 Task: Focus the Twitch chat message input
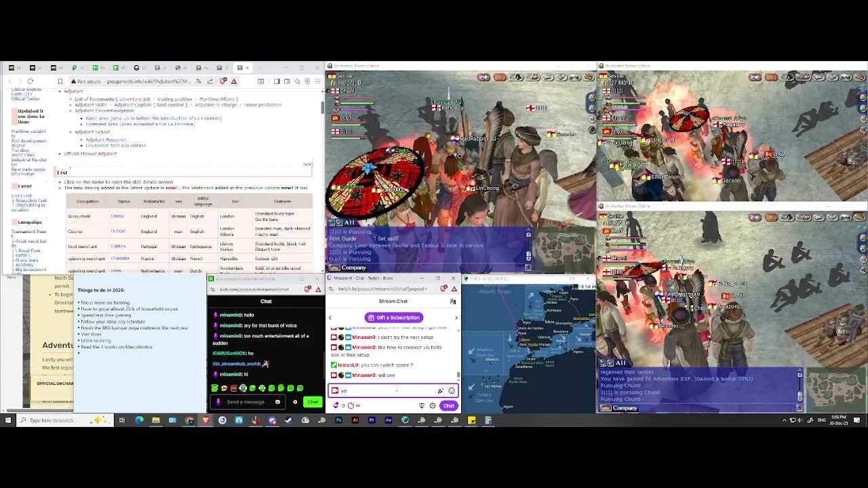coord(393,390)
